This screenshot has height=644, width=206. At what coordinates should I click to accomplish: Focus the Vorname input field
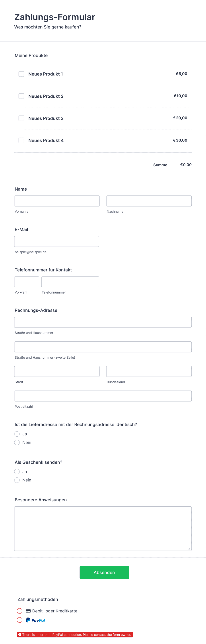57,201
